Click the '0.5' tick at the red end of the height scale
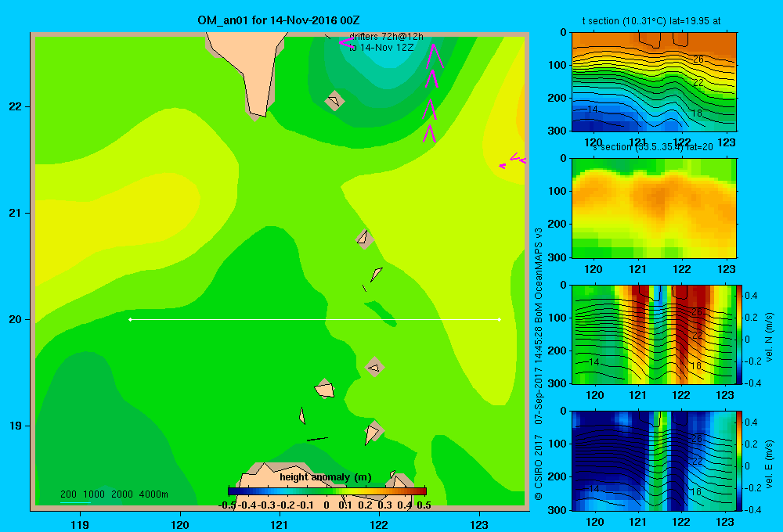783x532 pixels. coord(424,505)
